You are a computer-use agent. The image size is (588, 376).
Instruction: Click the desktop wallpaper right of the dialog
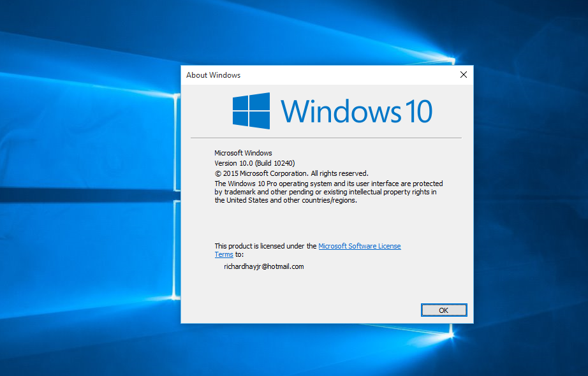[529, 191]
